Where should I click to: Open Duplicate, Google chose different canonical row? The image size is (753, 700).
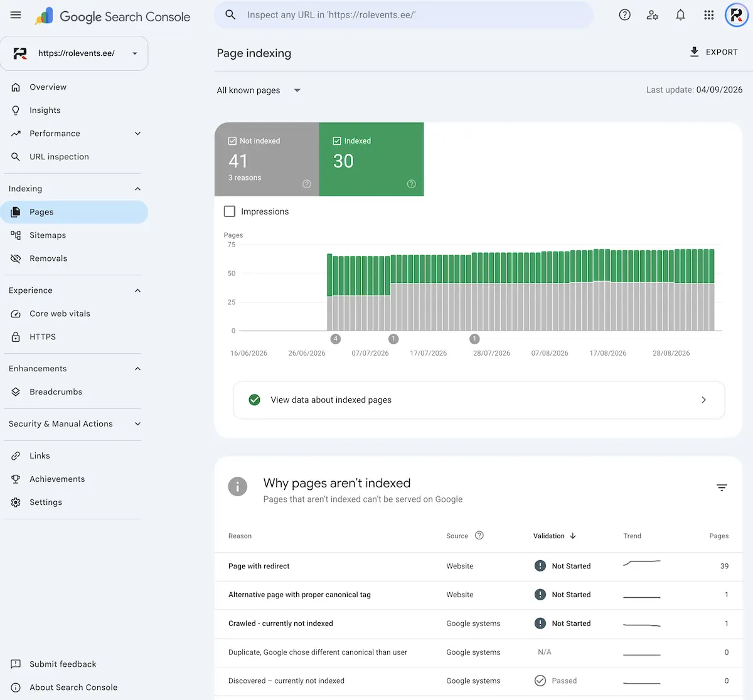click(479, 652)
